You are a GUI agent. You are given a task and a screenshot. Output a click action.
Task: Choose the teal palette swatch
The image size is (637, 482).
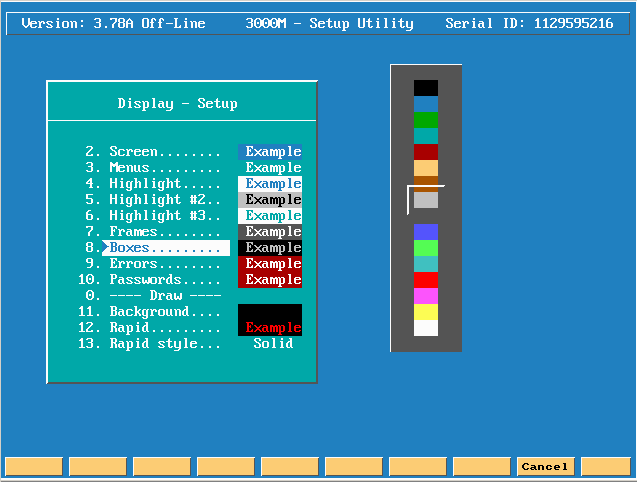tap(426, 136)
